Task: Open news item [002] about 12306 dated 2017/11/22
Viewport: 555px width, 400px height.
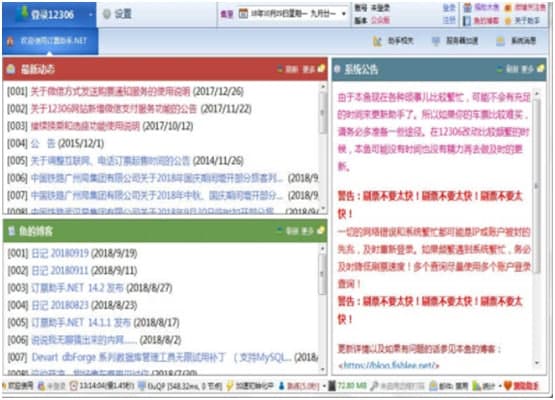Action: pyautogui.click(x=114, y=109)
